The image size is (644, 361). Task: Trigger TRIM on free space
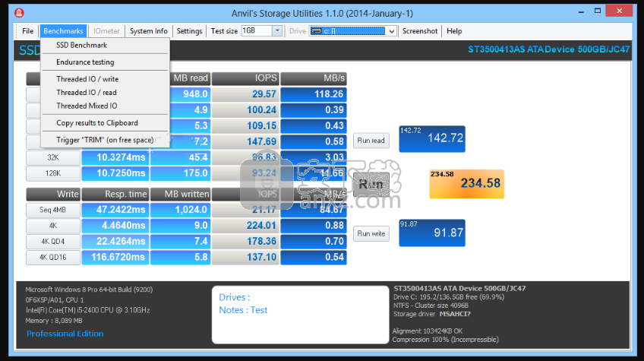click(105, 140)
